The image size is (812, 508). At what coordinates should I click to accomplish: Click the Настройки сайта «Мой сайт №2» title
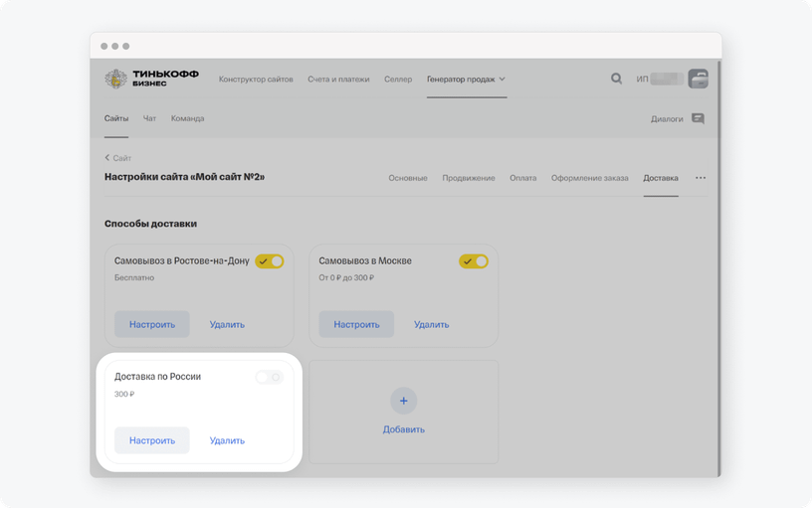pos(184,177)
